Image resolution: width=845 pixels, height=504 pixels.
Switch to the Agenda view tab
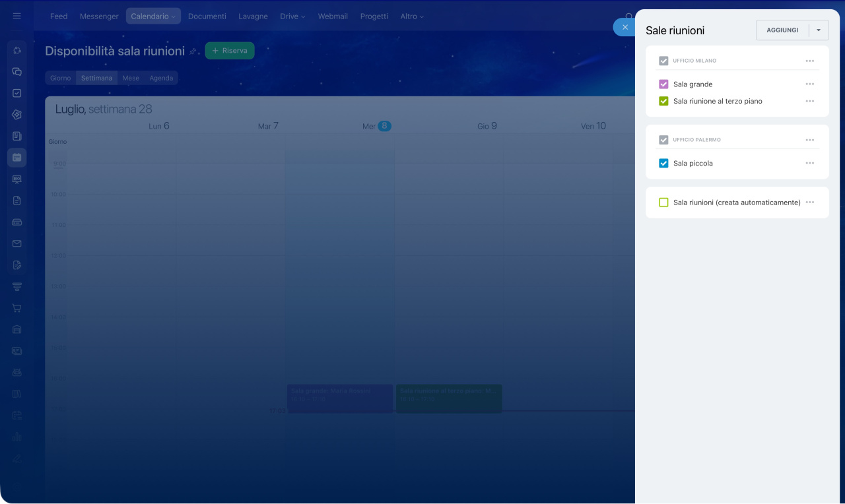click(x=161, y=78)
